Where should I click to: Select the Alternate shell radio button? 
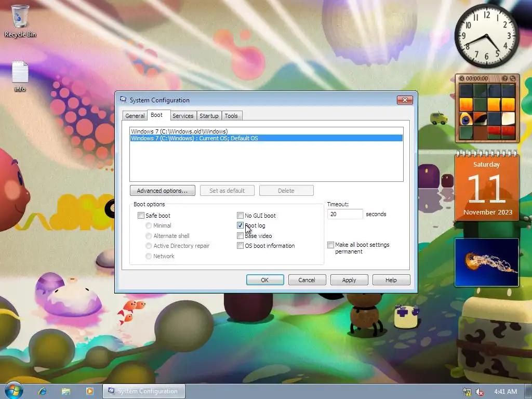tap(149, 235)
